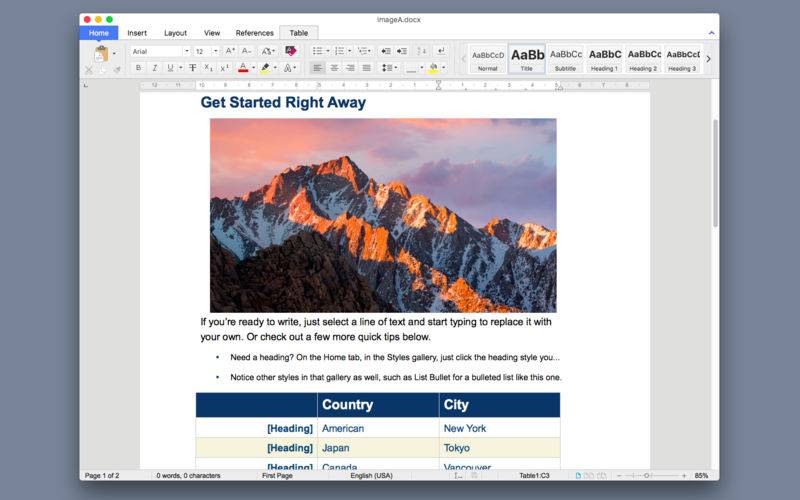Open the shading color dropdown arrow
Screen dimensions: 800x500
[444, 68]
